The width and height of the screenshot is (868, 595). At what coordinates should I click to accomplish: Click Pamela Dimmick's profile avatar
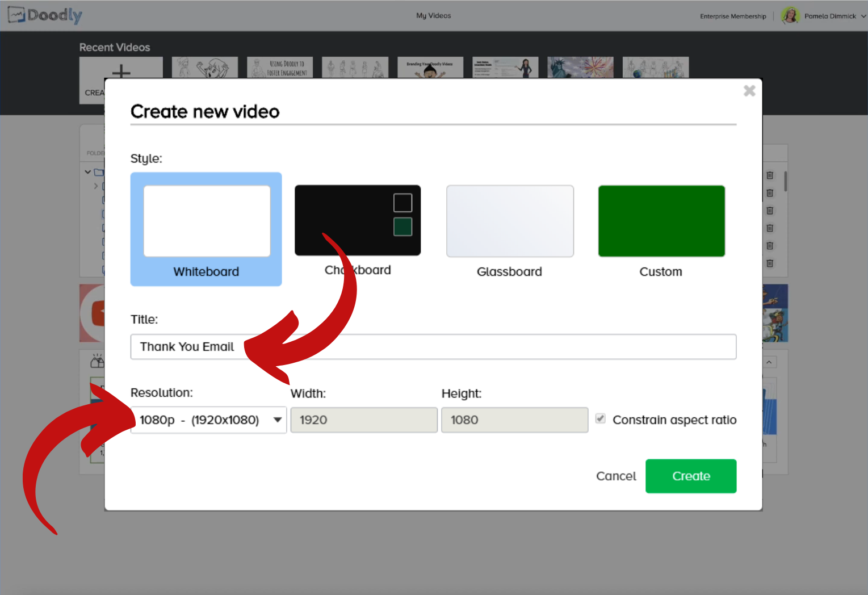[790, 16]
